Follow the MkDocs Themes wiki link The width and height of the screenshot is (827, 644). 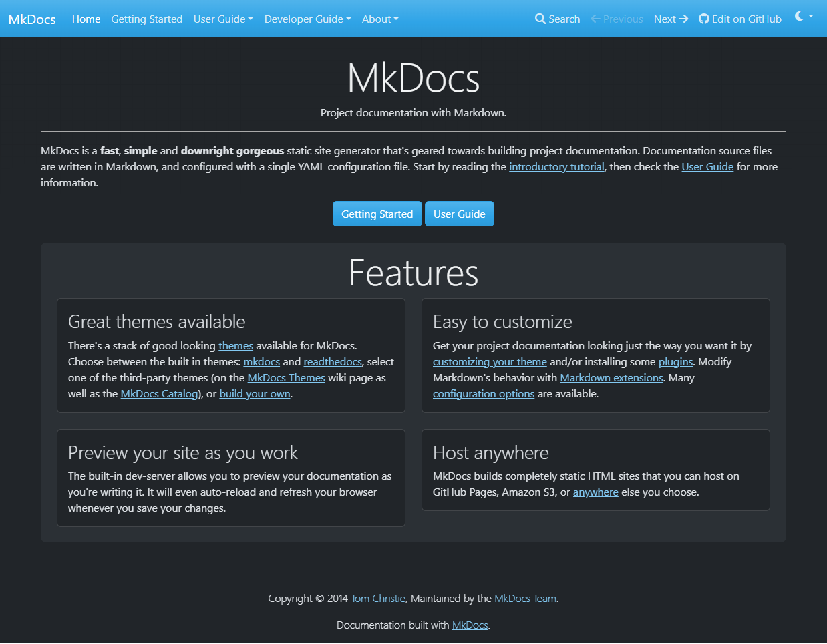[286, 377]
